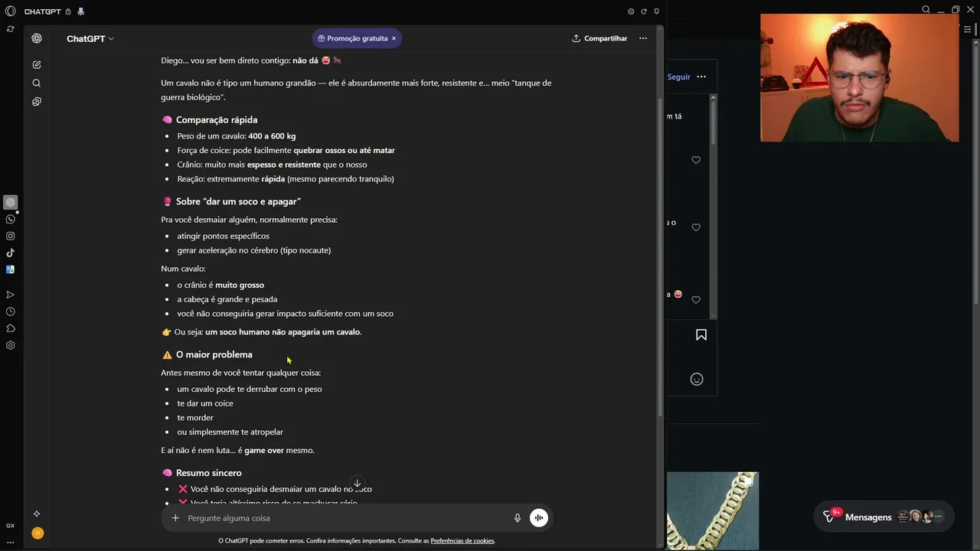Start dictation with the microphone in prompt box
The height and width of the screenshot is (551, 980).
[518, 518]
